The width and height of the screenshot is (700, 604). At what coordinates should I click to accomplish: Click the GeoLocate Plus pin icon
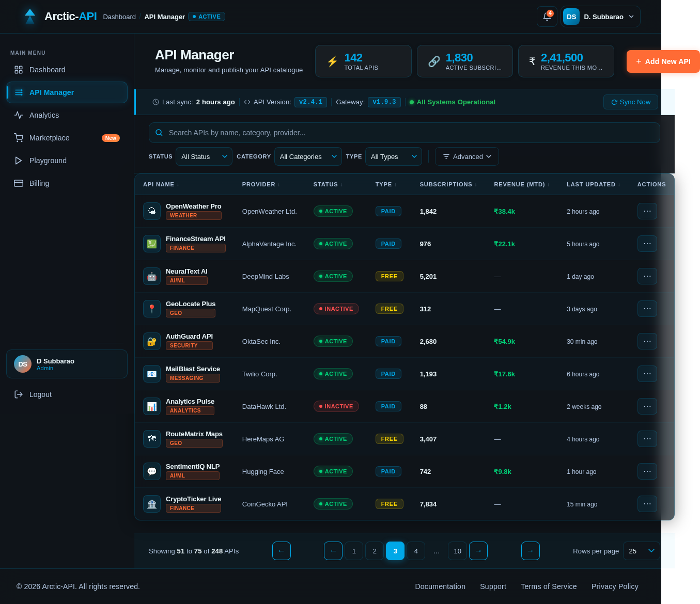coord(152,309)
